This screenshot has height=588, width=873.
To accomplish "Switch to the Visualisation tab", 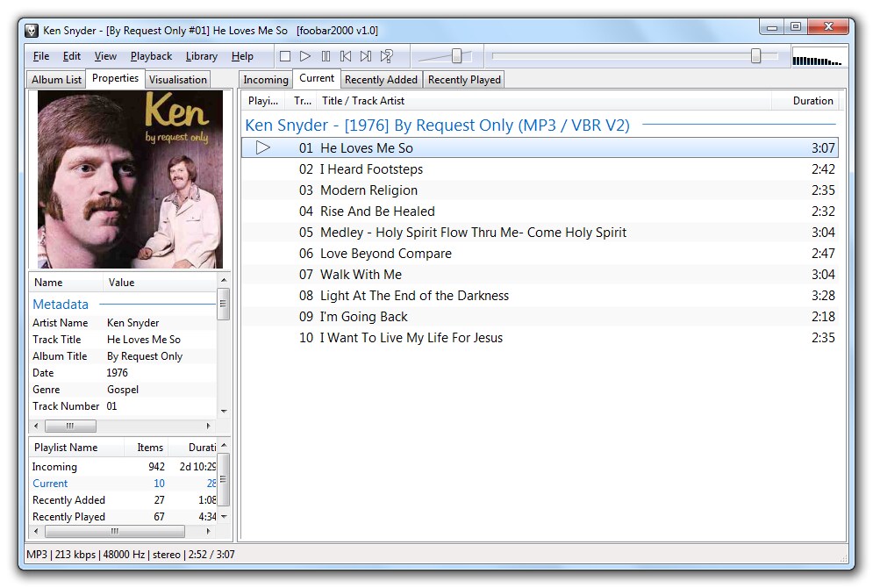I will [177, 80].
